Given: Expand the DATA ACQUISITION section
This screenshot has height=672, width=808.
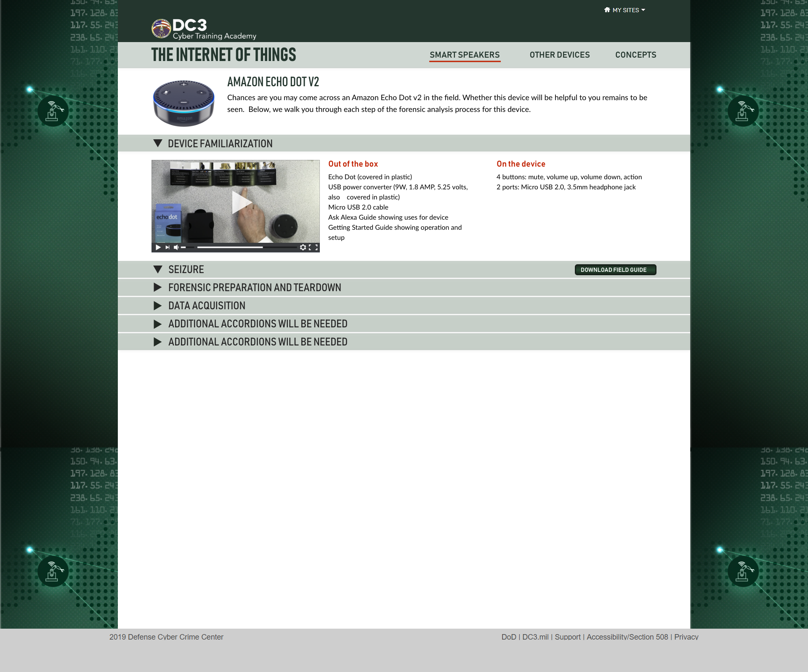Looking at the screenshot, I should tap(404, 305).
